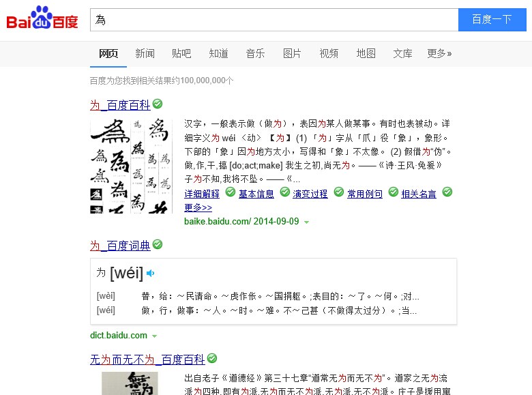Screen dimensions: 532x395
Task: Switch to the 图片 tab
Action: [x=292, y=54]
